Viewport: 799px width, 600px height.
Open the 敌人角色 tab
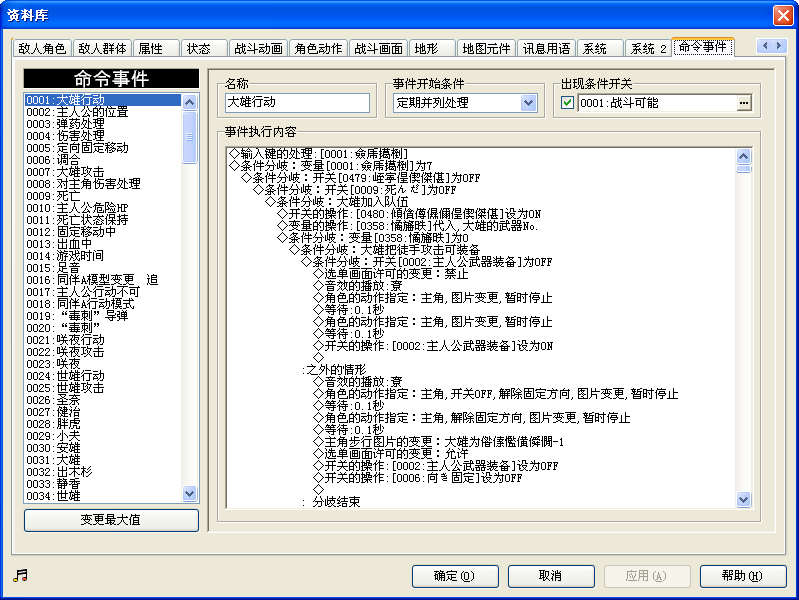tap(42, 48)
